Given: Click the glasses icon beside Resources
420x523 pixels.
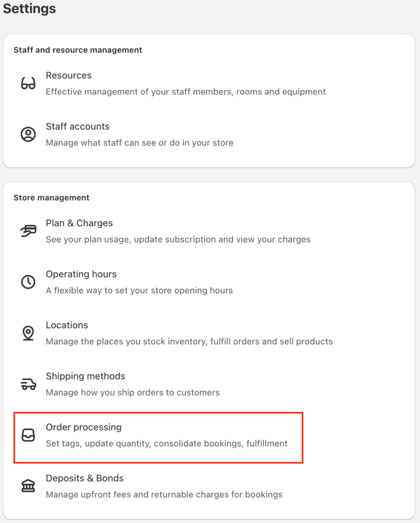Looking at the screenshot, I should tap(28, 83).
